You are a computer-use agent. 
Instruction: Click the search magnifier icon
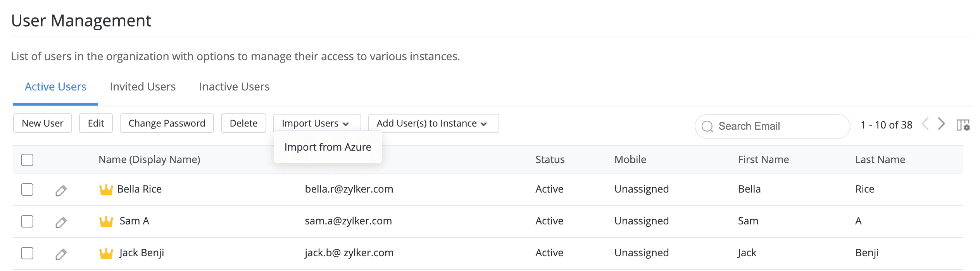(707, 126)
